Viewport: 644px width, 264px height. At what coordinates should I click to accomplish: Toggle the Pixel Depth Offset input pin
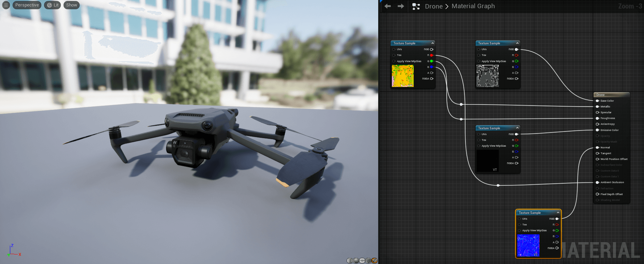tap(598, 194)
